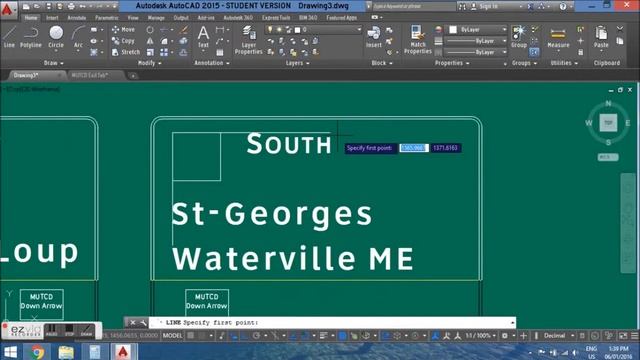Expand the Annotation panel

212,63
